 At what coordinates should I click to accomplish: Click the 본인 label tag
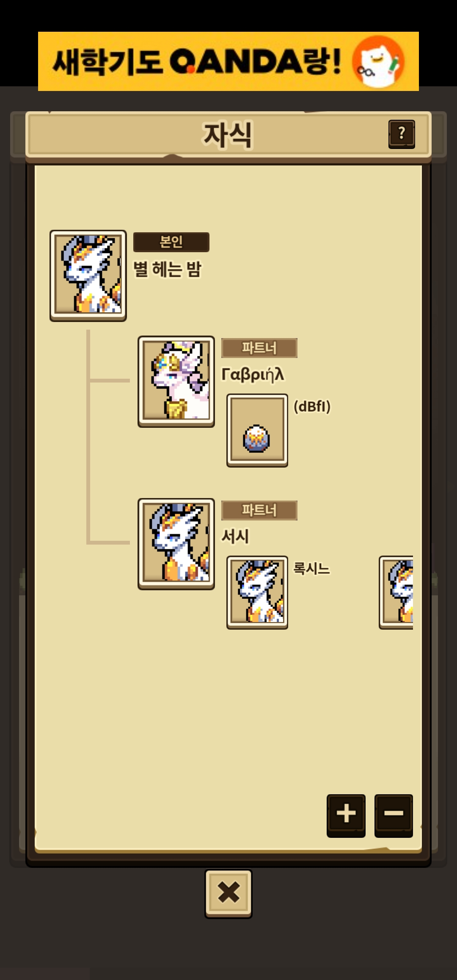click(171, 242)
